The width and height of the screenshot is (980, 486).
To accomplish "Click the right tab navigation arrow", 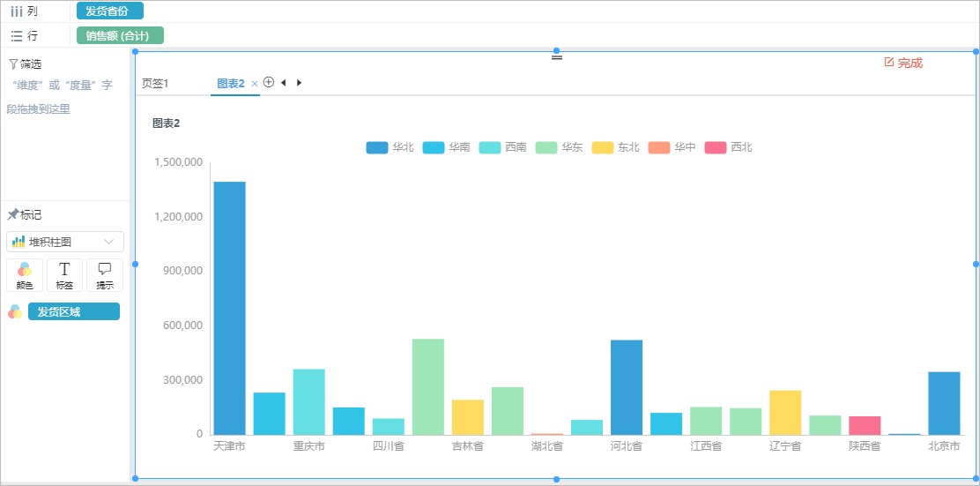I will pyautogui.click(x=300, y=83).
